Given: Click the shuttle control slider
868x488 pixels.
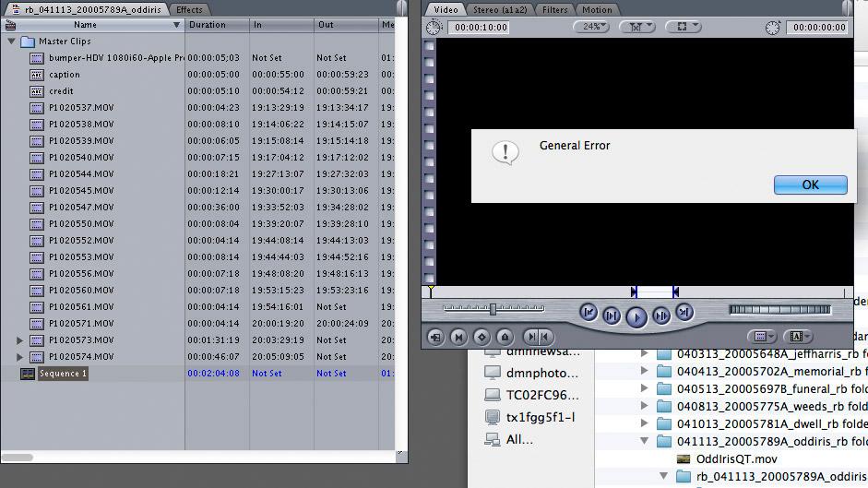Looking at the screenshot, I should 493,309.
